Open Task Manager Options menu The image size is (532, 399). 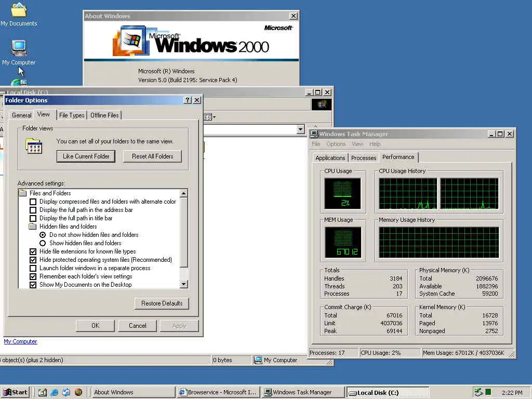coord(336,144)
